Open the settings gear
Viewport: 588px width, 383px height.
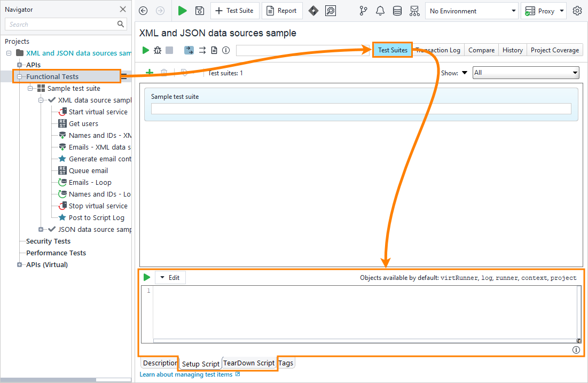(x=577, y=10)
